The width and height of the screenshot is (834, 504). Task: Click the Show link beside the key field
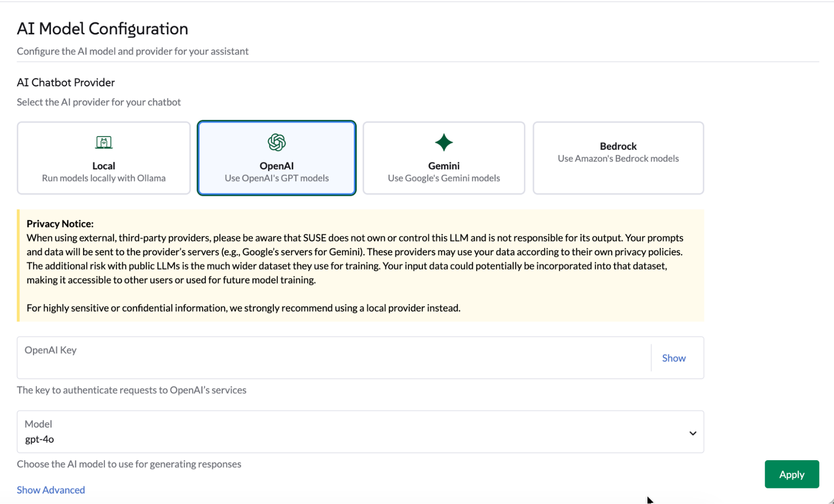(673, 358)
